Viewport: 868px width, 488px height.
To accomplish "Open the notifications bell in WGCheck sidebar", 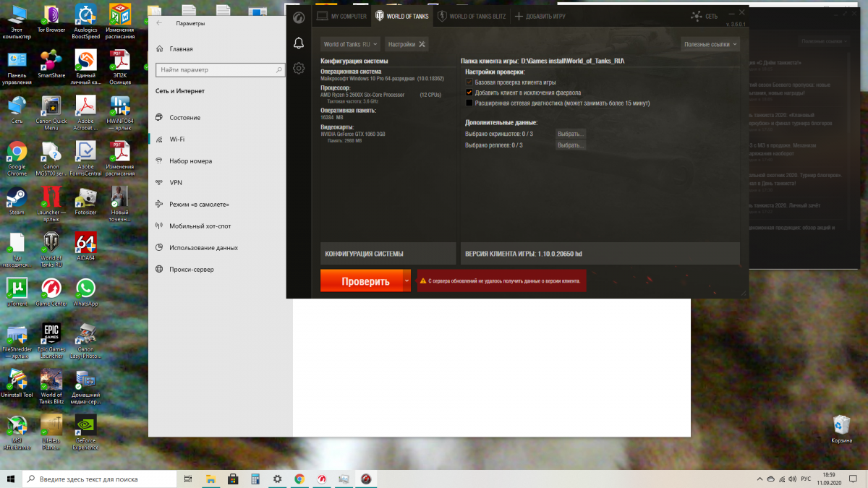I will (x=298, y=43).
